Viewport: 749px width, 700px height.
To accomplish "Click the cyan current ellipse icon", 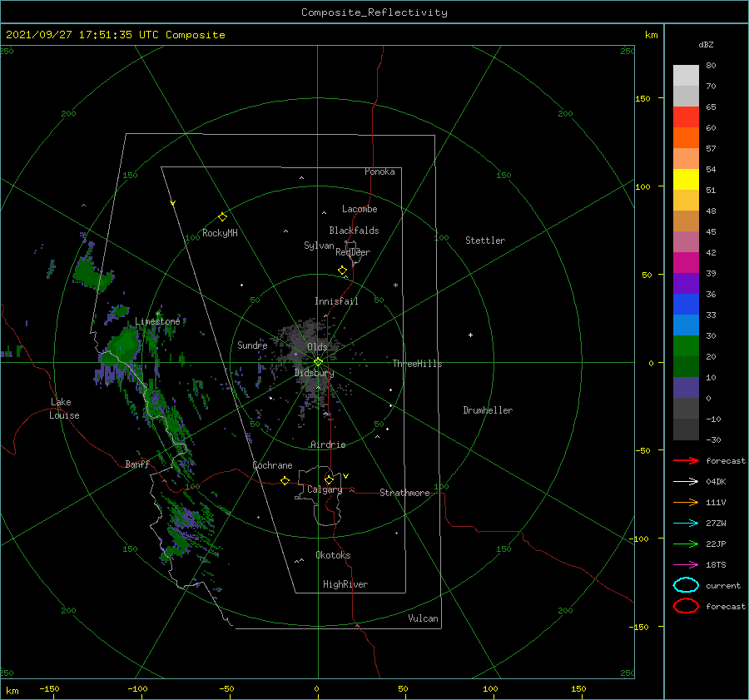I will pos(686,585).
